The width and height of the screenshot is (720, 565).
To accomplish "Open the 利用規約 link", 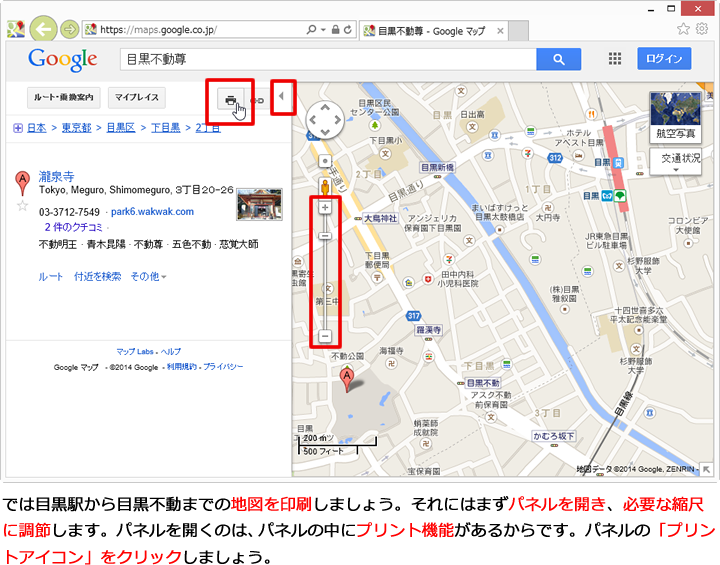I will click(181, 367).
